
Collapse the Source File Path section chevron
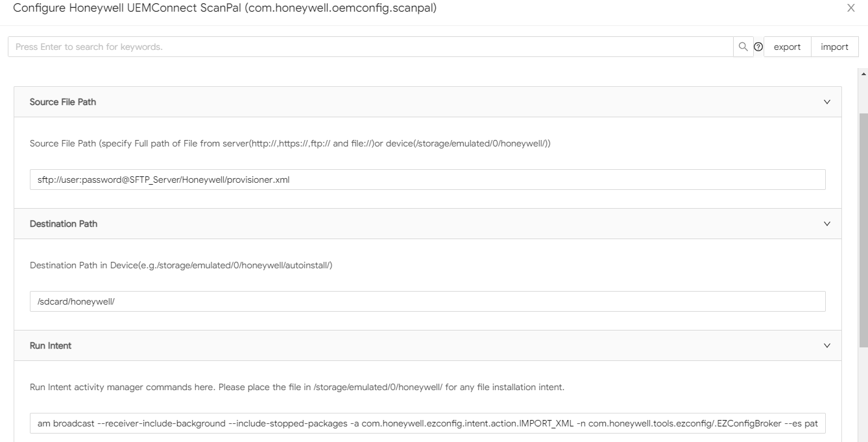click(826, 102)
